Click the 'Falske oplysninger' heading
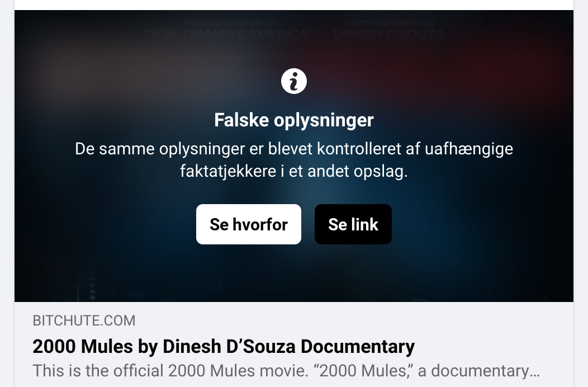 point(294,120)
